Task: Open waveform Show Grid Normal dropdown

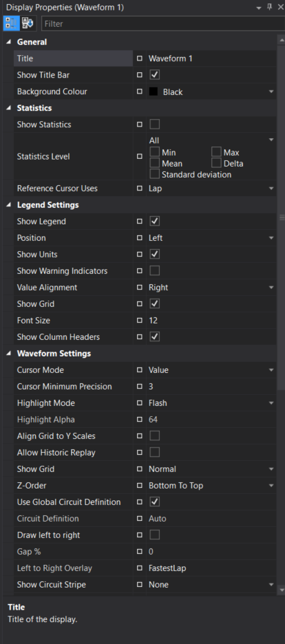Action: click(271, 469)
